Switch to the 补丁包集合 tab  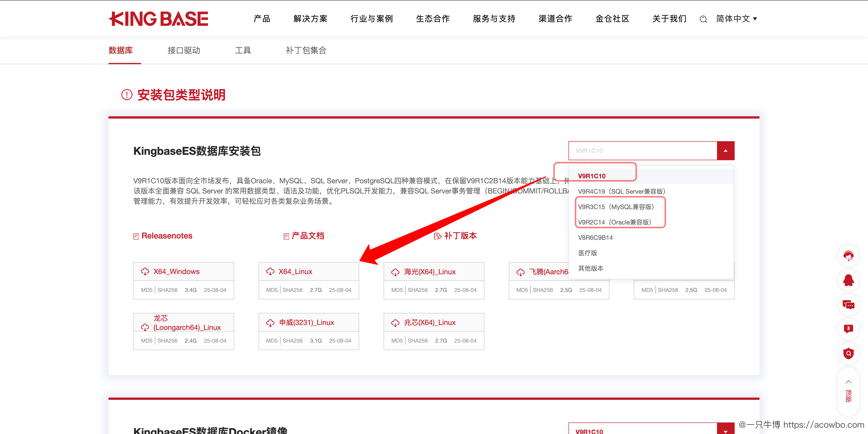pos(306,50)
